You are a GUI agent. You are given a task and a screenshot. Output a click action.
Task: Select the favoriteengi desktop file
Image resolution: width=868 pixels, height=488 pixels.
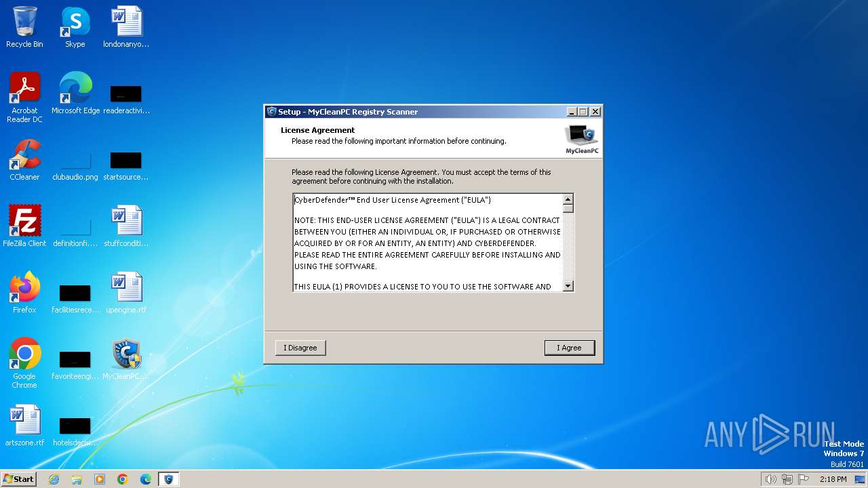tap(75, 364)
